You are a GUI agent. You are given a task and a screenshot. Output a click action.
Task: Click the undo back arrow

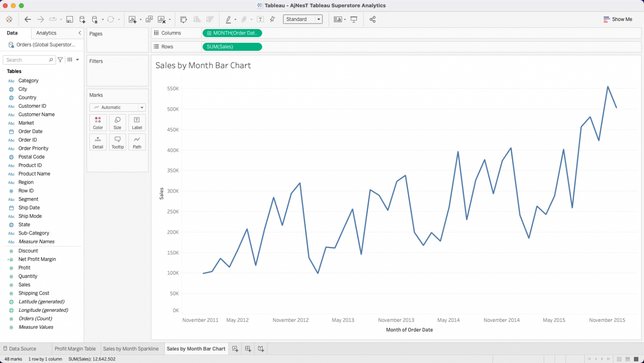(28, 19)
